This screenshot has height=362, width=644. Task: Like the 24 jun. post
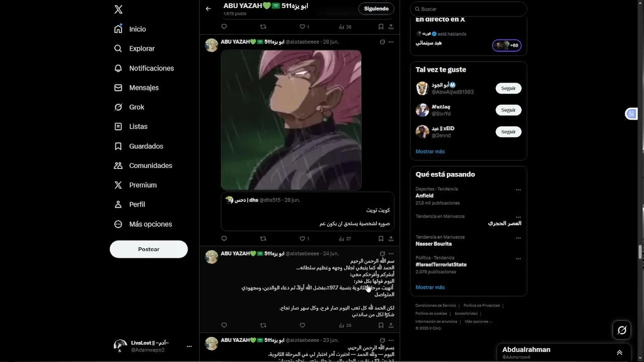pos(302,325)
